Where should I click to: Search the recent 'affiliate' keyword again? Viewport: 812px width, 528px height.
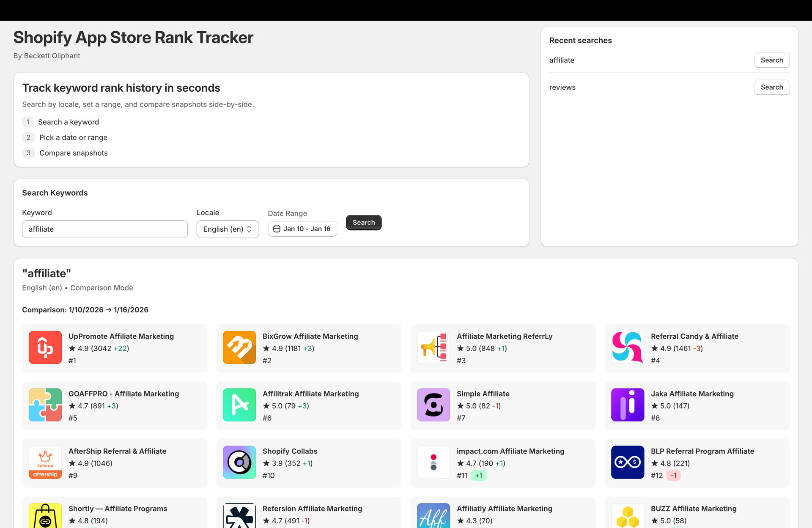point(771,60)
